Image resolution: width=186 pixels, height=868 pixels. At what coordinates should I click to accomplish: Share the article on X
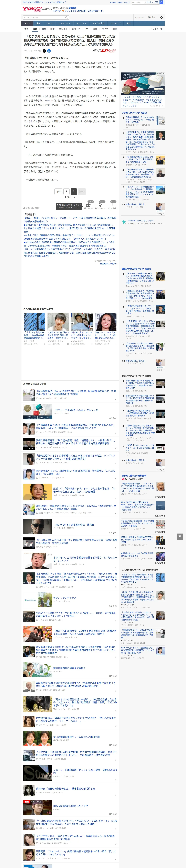(44, 51)
